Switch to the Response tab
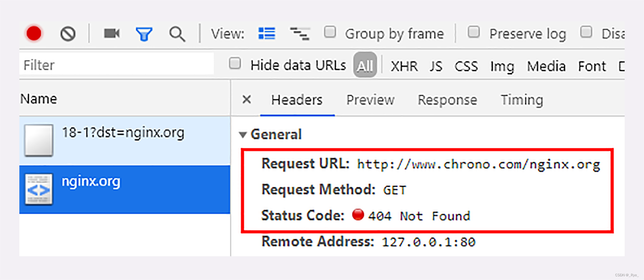Screen dimensions: 644x280 click(x=447, y=100)
